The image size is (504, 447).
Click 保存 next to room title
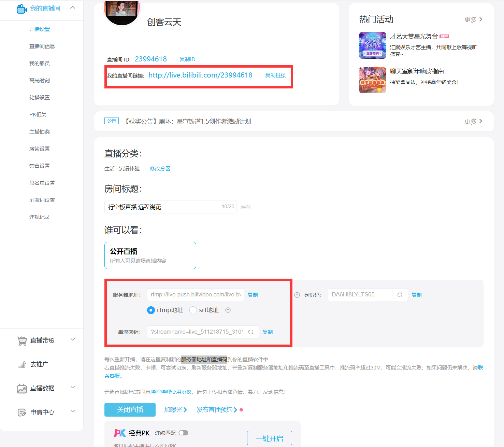(246, 207)
